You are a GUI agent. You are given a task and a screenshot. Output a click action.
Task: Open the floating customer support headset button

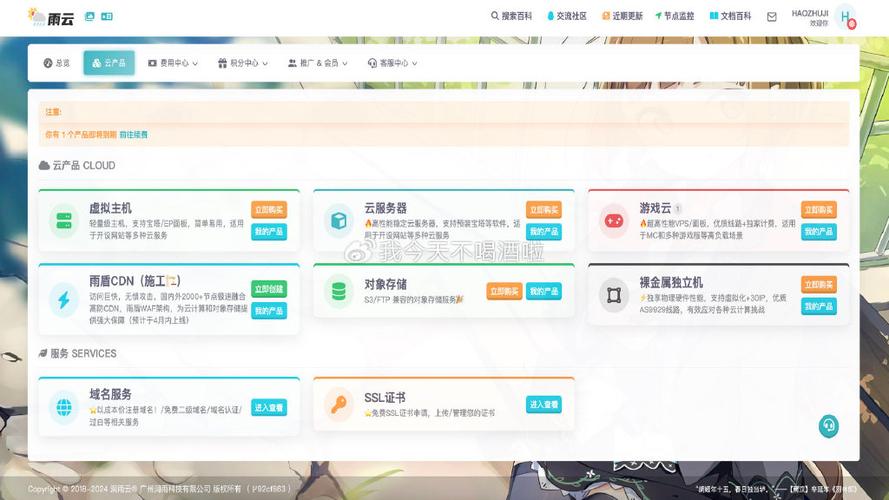click(x=828, y=426)
